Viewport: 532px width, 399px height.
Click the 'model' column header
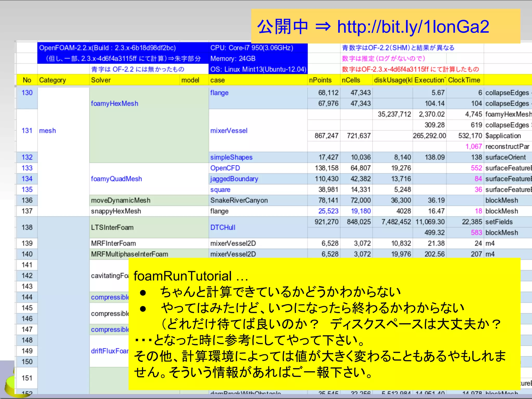194,80
